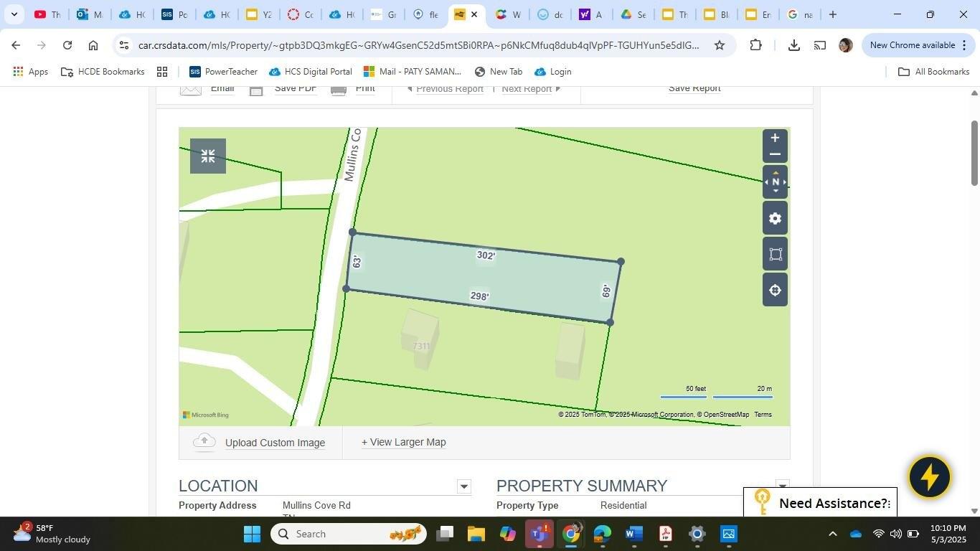Click View Larger Map link
The width and height of the screenshot is (980, 551).
click(403, 442)
